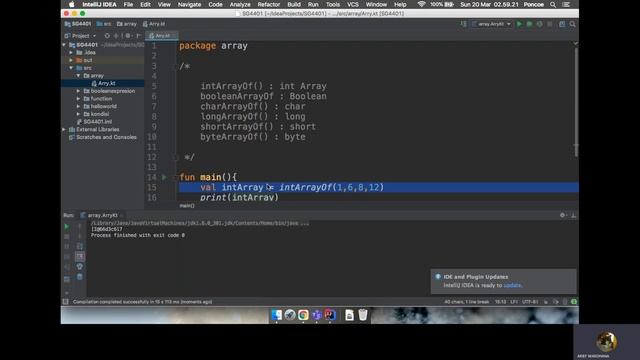The width and height of the screenshot is (640, 360).
Task: Clear the console with the trash icon
Action: [x=80, y=277]
